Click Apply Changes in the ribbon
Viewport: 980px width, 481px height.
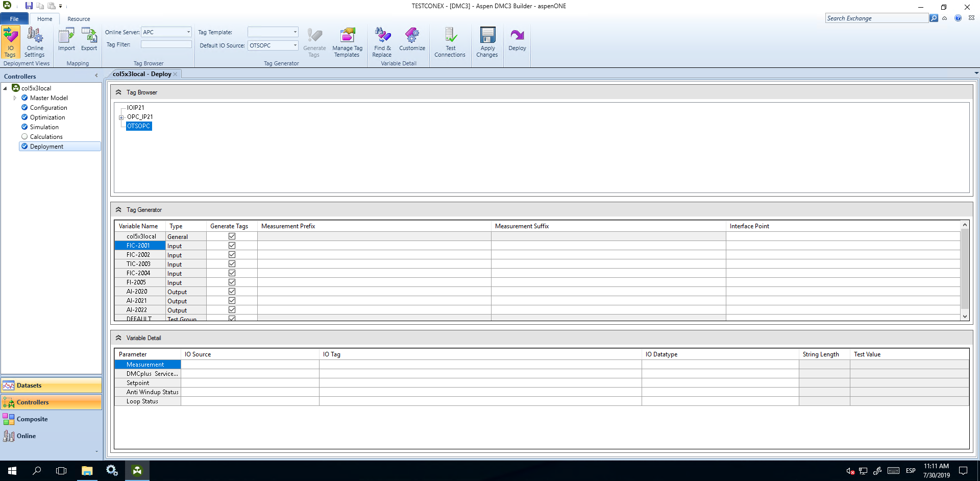[x=487, y=42]
